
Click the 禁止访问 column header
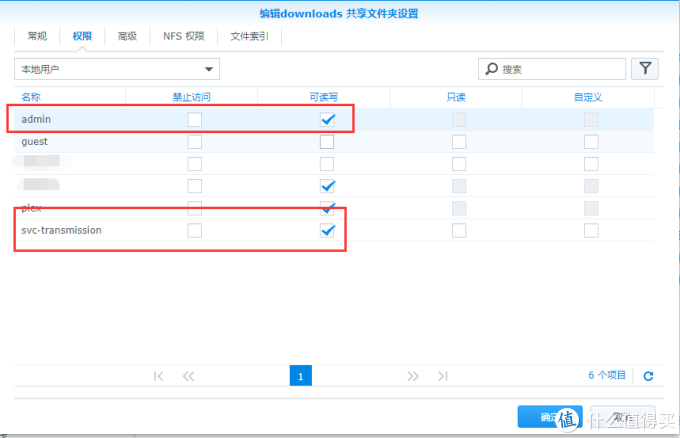pos(192,97)
